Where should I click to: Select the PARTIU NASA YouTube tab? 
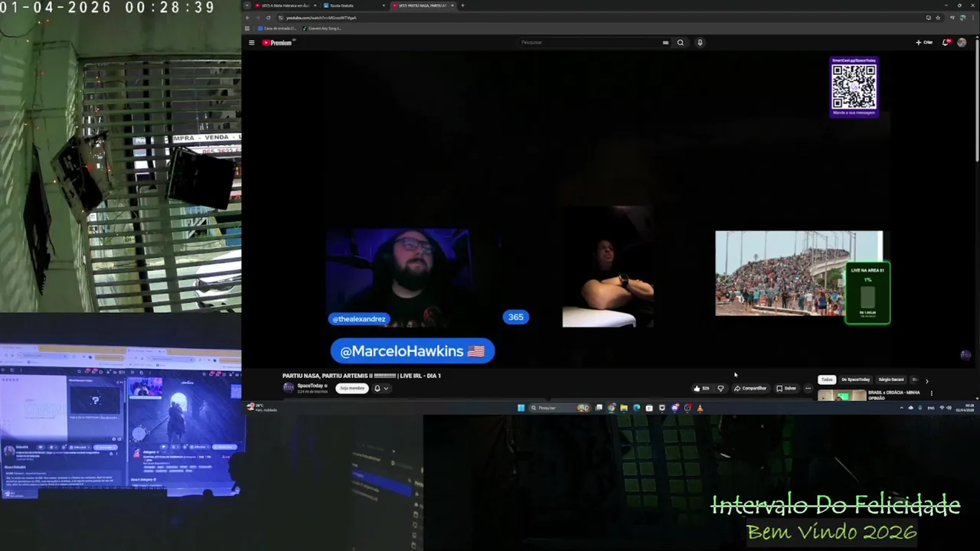point(423,5)
